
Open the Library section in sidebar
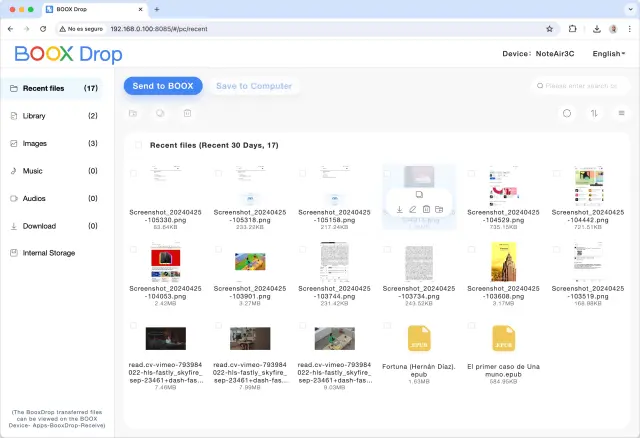pyautogui.click(x=34, y=116)
